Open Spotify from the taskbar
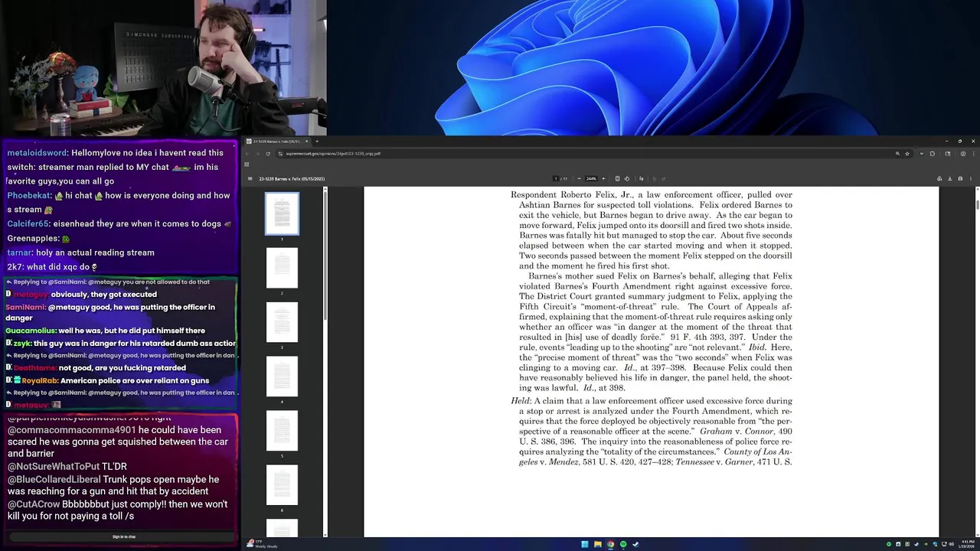Image resolution: width=980 pixels, height=551 pixels. 622,544
